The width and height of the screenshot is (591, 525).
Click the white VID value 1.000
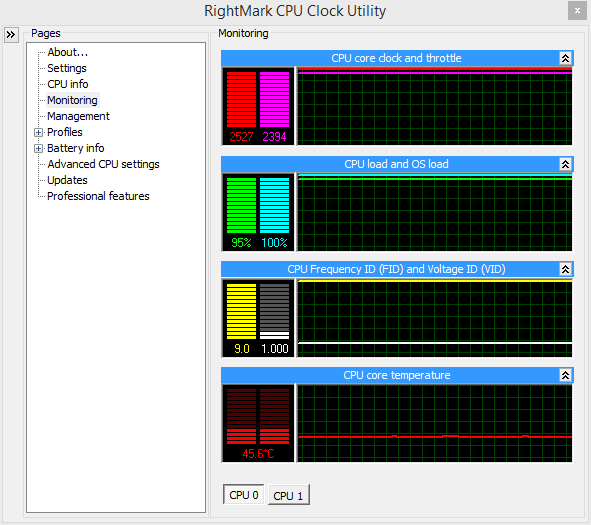(x=275, y=349)
